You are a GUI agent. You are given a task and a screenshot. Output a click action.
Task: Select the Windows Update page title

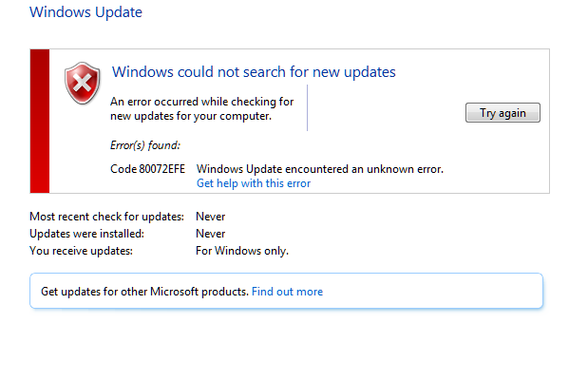85,12
